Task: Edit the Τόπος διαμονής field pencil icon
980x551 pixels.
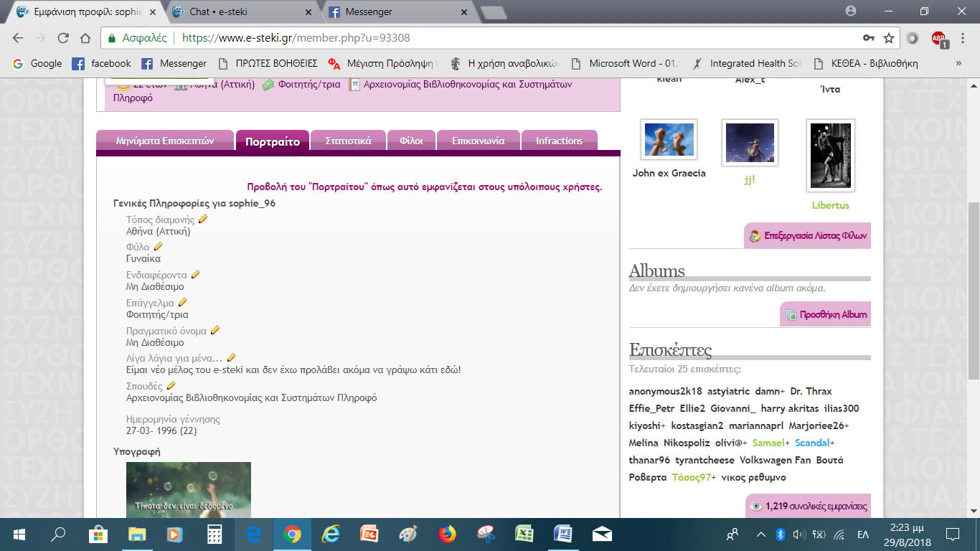Action: [203, 219]
